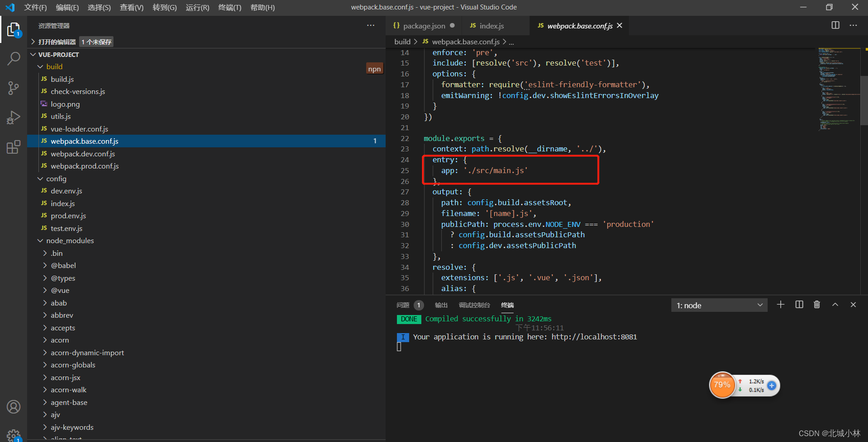Image resolution: width=868 pixels, height=442 pixels.
Task: Create a new terminal with plus icon
Action: [x=781, y=305]
